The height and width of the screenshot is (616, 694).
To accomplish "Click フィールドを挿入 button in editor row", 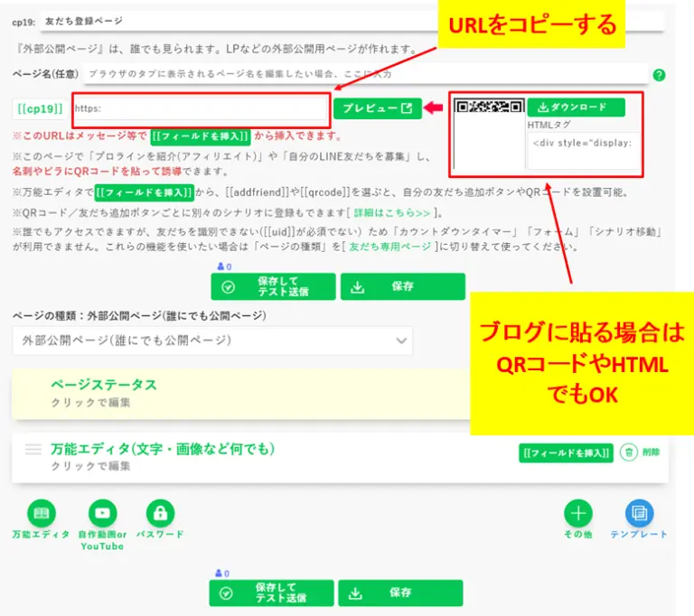I will 566,453.
